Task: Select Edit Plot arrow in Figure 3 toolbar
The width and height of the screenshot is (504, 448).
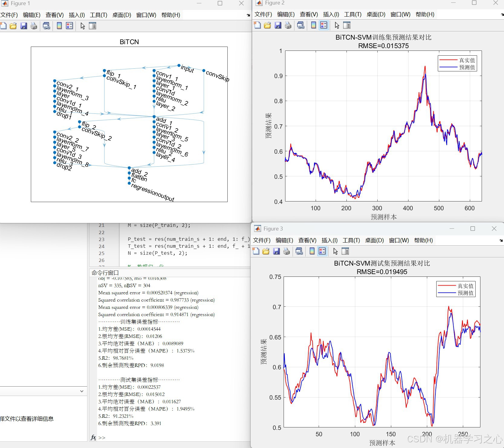Action: coord(335,251)
